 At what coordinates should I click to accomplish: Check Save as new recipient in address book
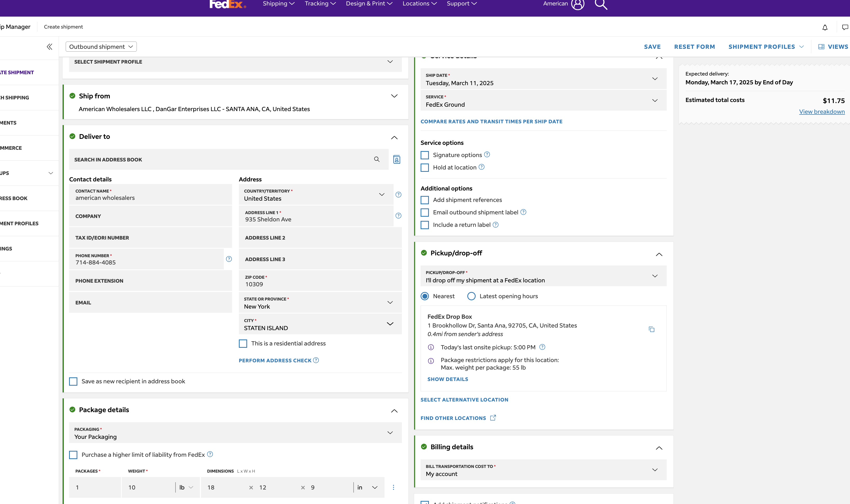[x=73, y=382]
